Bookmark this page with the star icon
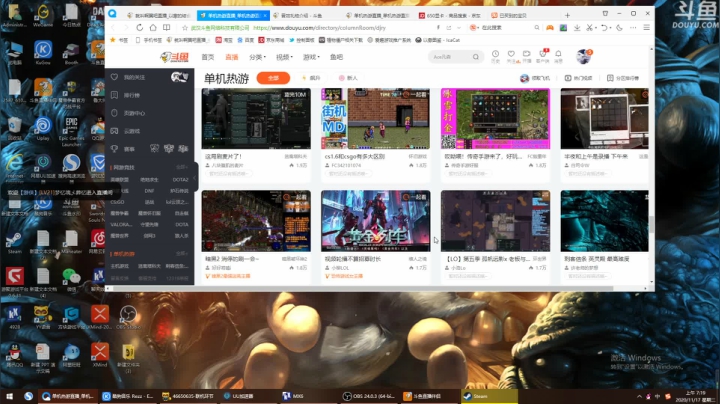720x404 pixels. 185,28
